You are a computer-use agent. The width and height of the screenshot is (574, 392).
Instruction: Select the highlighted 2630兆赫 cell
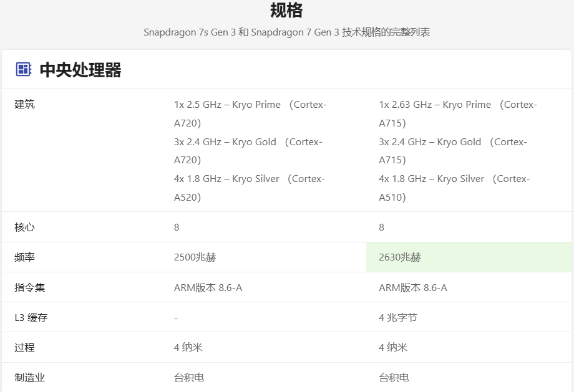(x=469, y=257)
